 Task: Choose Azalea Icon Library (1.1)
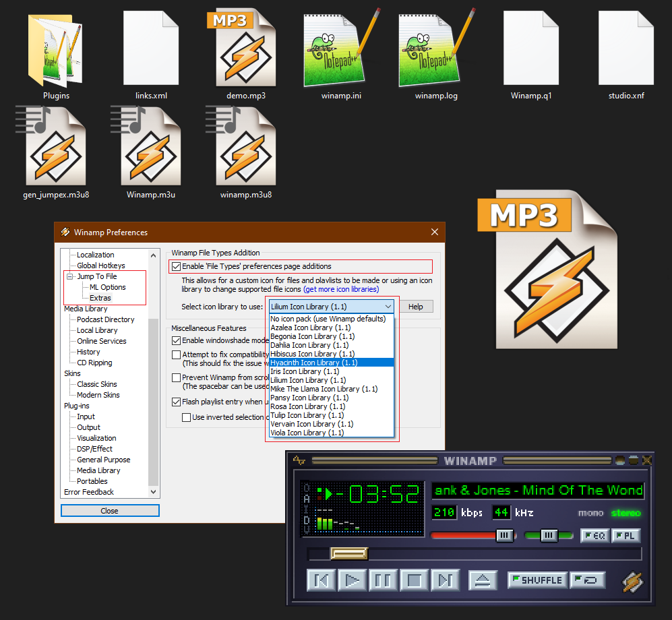[x=332, y=328]
